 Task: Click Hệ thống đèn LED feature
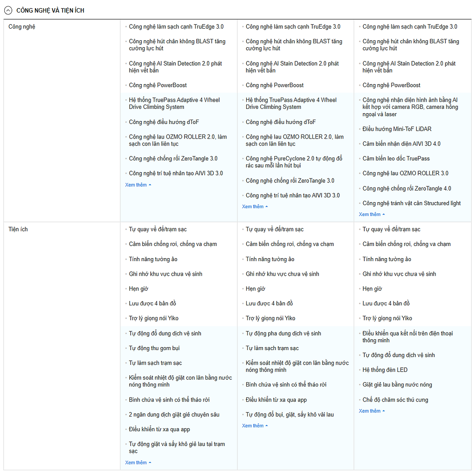tap(385, 370)
